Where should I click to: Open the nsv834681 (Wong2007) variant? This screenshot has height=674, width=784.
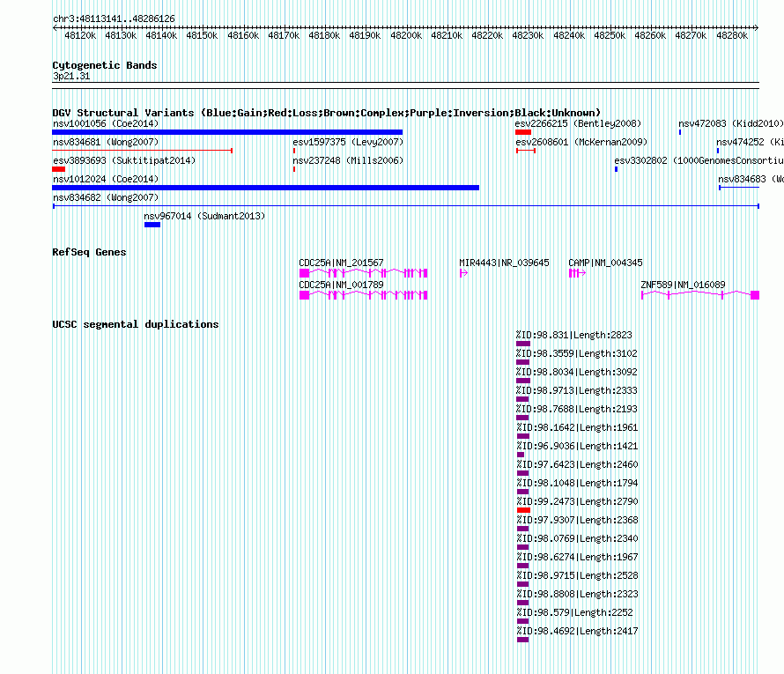coord(106,142)
